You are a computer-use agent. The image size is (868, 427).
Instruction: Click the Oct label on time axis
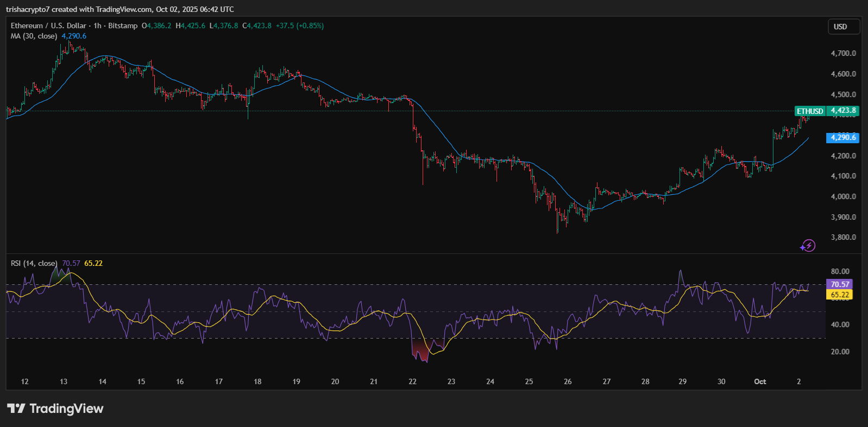pos(760,381)
